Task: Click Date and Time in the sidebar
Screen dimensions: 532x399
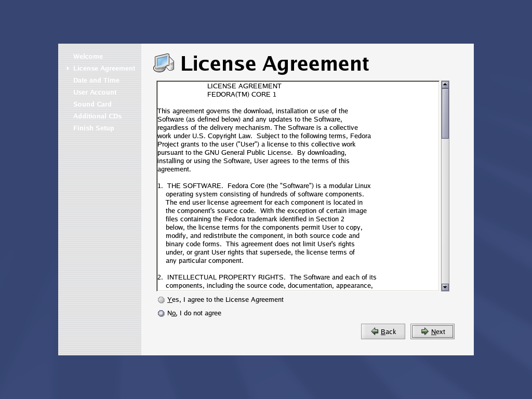Action: 96,81
